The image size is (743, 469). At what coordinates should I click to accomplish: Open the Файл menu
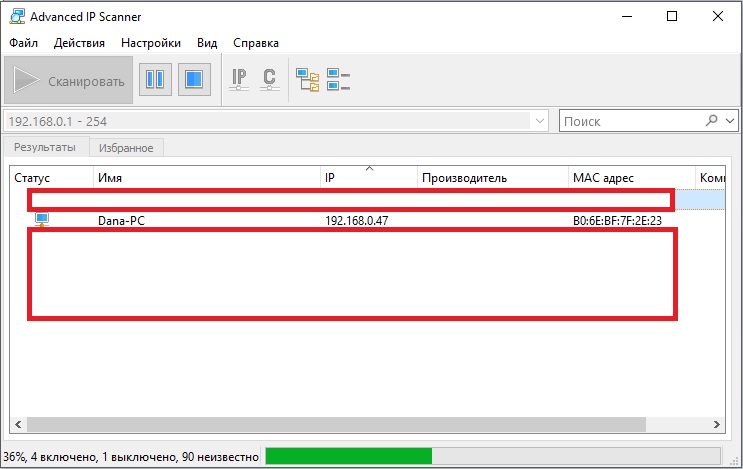click(23, 43)
